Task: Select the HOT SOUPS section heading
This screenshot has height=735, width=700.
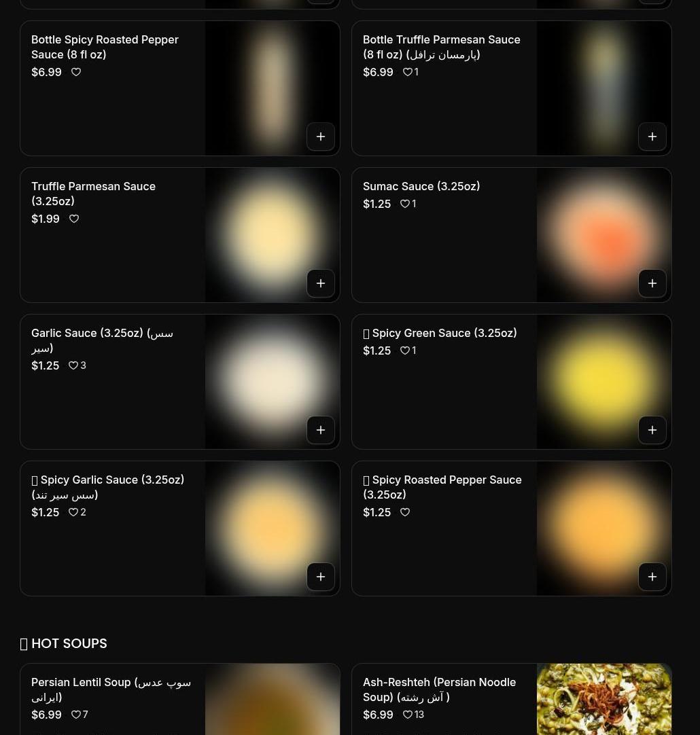Action: coord(64,643)
